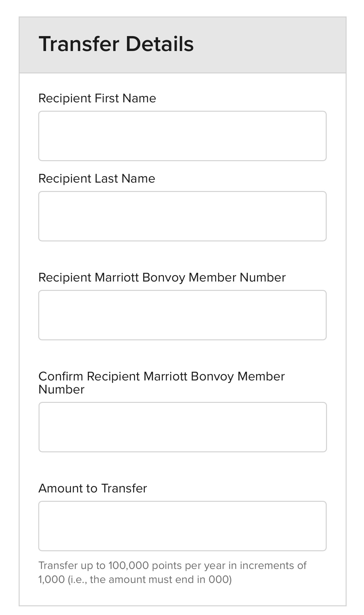The height and width of the screenshot is (615, 364).
Task: Click the Recipient First Name input field
Action: [x=182, y=136]
